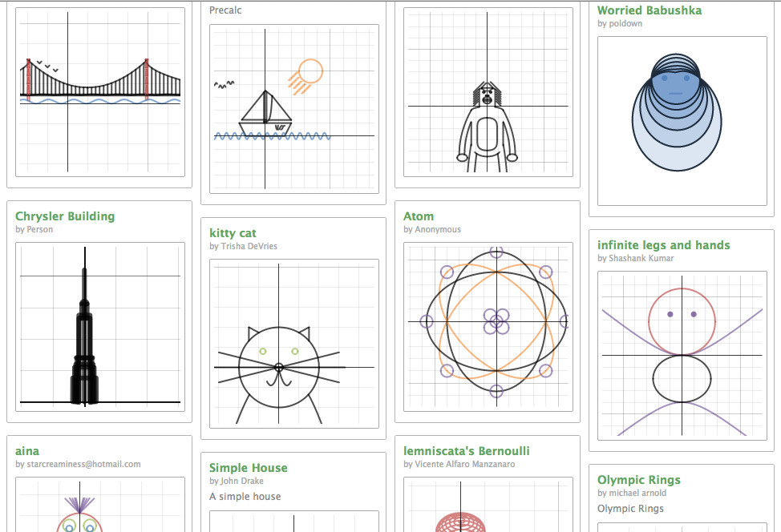Open the lemniscata's Bernoulli graph thumbnail
This screenshot has width=781, height=532.
(488, 506)
